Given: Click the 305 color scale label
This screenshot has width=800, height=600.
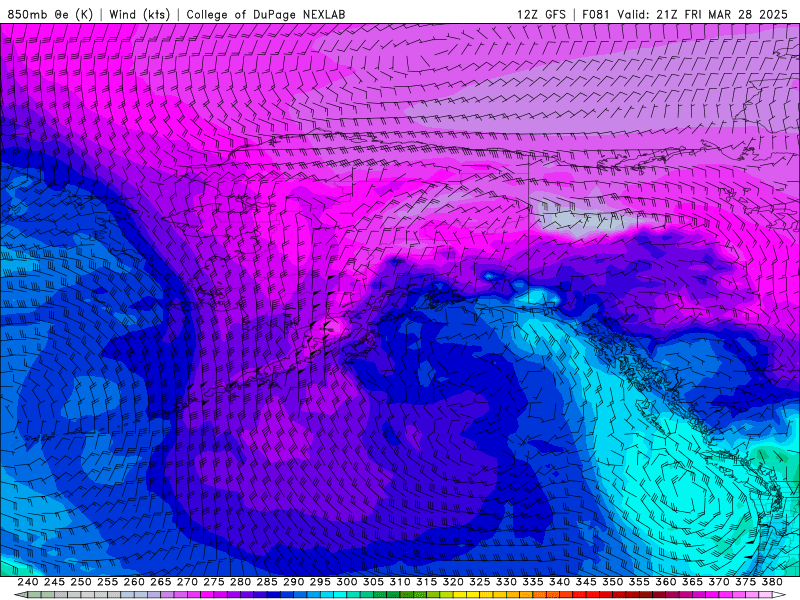Looking at the screenshot, I should click(373, 582).
